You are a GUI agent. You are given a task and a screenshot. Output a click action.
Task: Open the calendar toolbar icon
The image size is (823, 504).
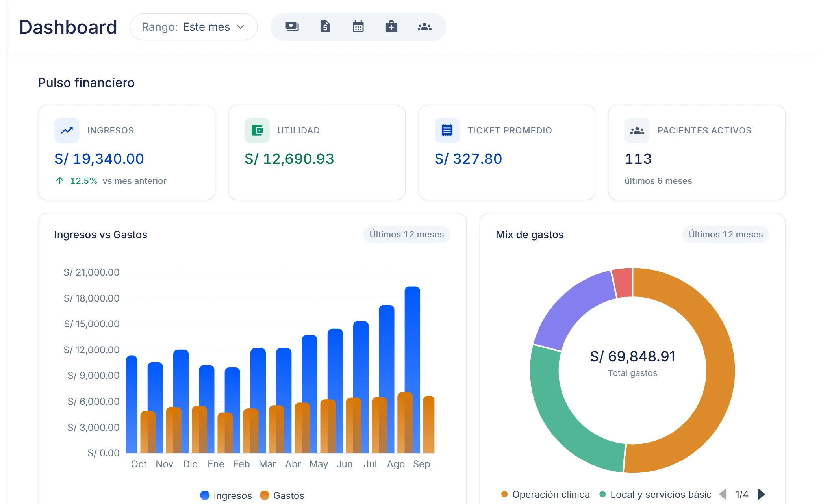[x=358, y=27]
